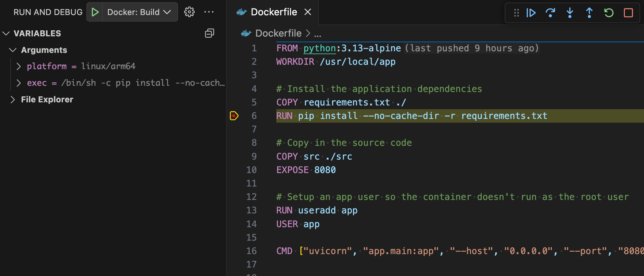Image resolution: width=644 pixels, height=276 pixels.
Task: Expand the exec variable
Action: [19, 83]
